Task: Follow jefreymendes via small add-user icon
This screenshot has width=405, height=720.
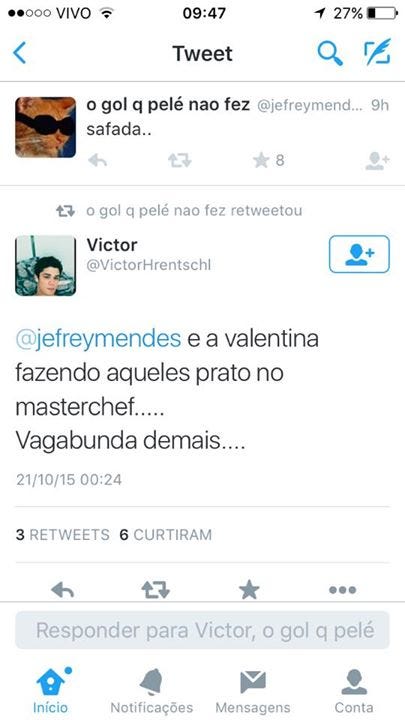Action: [377, 161]
